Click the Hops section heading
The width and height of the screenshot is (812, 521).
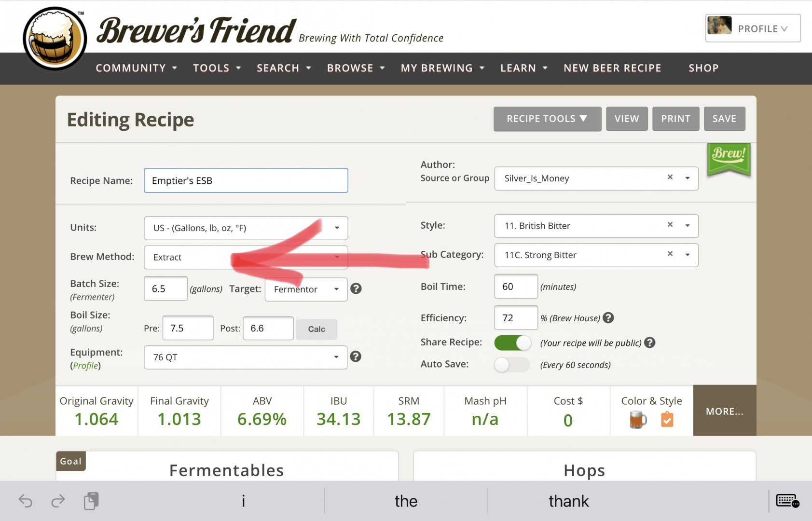tap(584, 470)
